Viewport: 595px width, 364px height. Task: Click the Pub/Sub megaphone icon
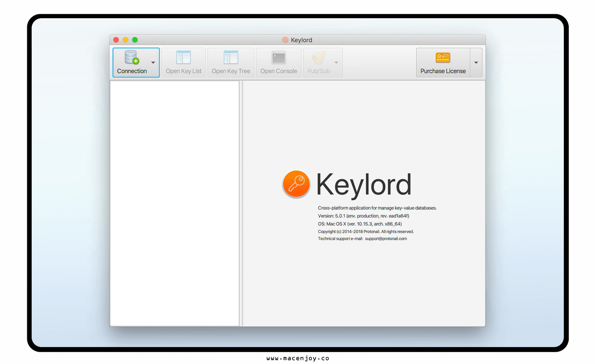click(x=318, y=57)
